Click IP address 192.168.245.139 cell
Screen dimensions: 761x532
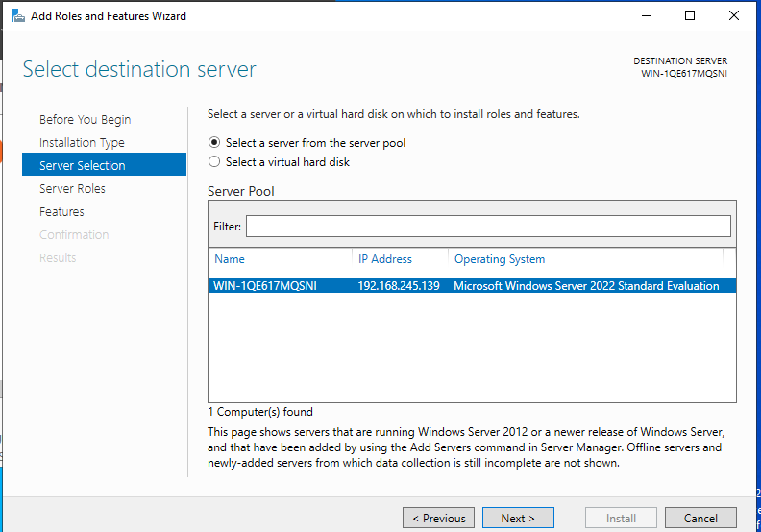pyautogui.click(x=399, y=285)
